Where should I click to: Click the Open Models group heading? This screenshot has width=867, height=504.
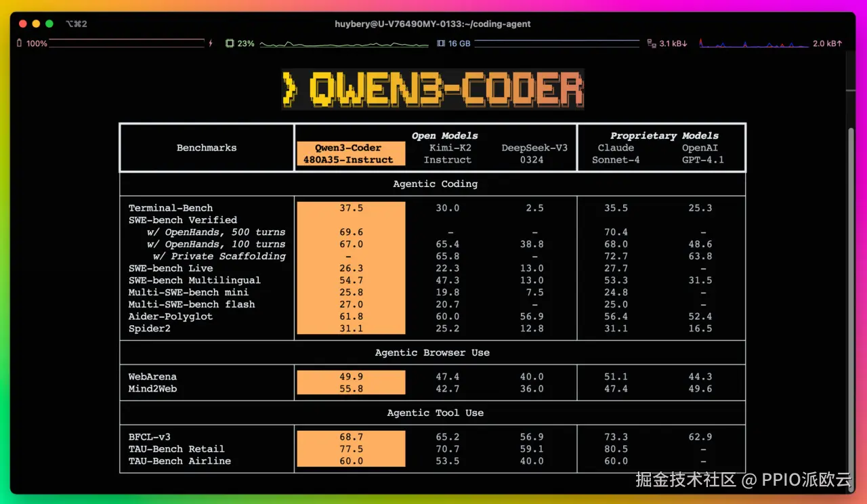(x=444, y=135)
